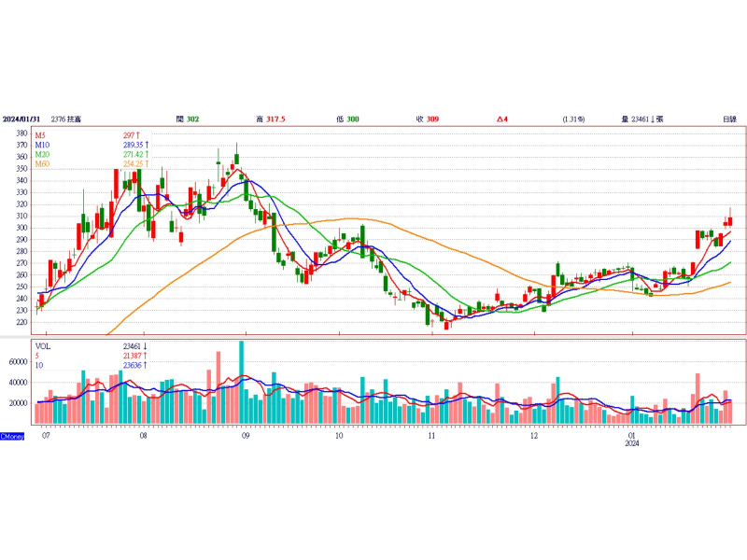This screenshot has height=560, width=747.
Task: Click the closing price 309 value
Action: click(432, 119)
